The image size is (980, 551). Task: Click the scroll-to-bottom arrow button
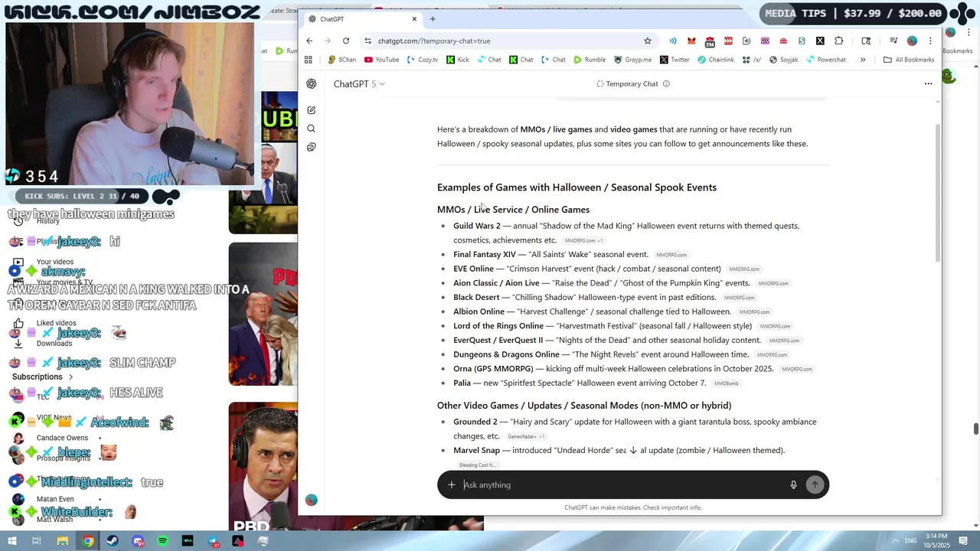tap(633, 450)
